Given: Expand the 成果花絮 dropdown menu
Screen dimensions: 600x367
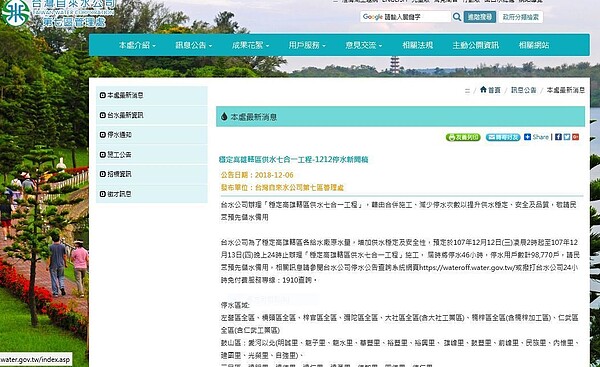Looking at the screenshot, I should click(250, 45).
